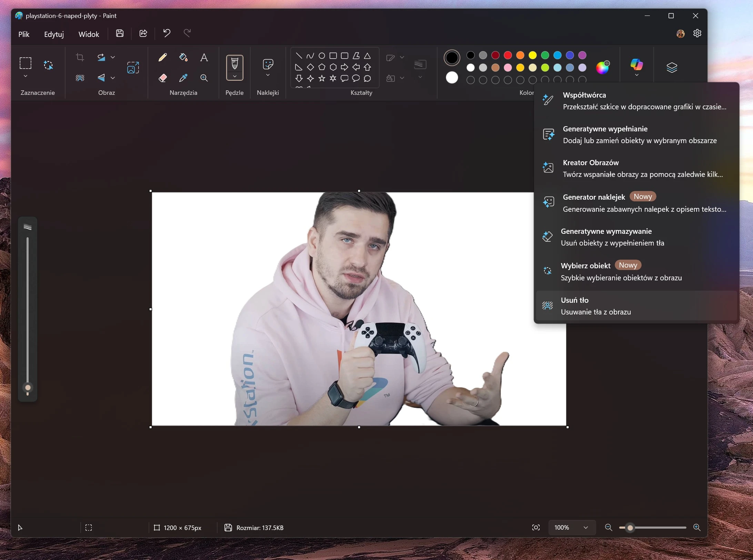Click the Save icon in toolbar
The height and width of the screenshot is (560, 753).
click(x=120, y=33)
